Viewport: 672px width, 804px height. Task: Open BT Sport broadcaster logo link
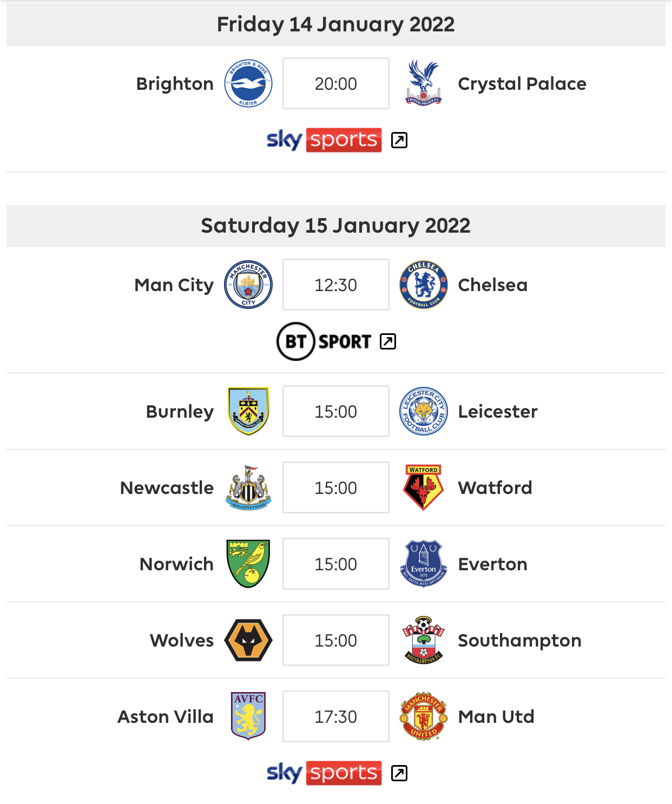[324, 341]
